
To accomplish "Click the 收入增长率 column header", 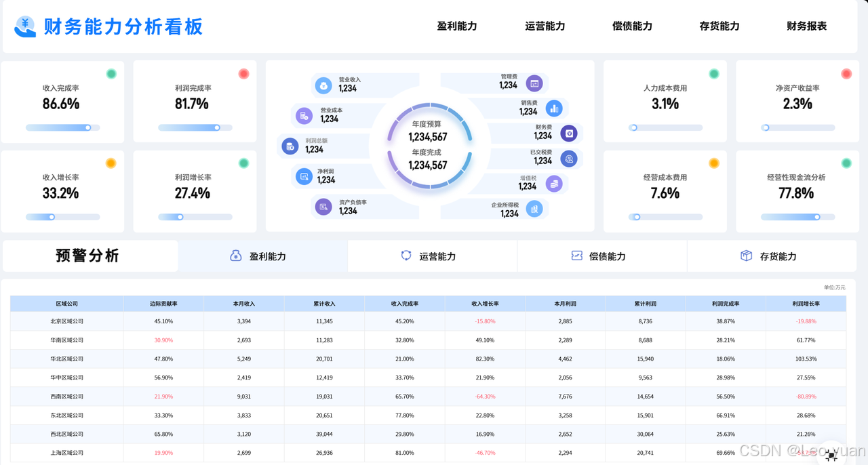I will 485,304.
